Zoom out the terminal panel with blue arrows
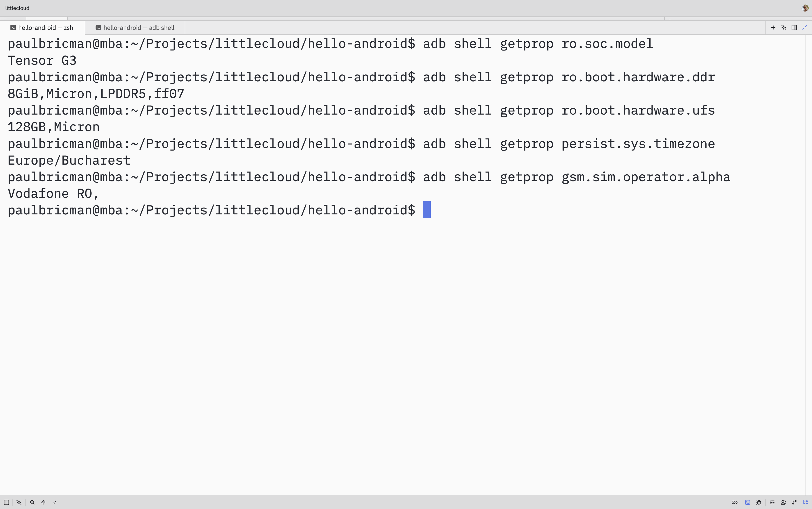The height and width of the screenshot is (509, 812). [805, 28]
